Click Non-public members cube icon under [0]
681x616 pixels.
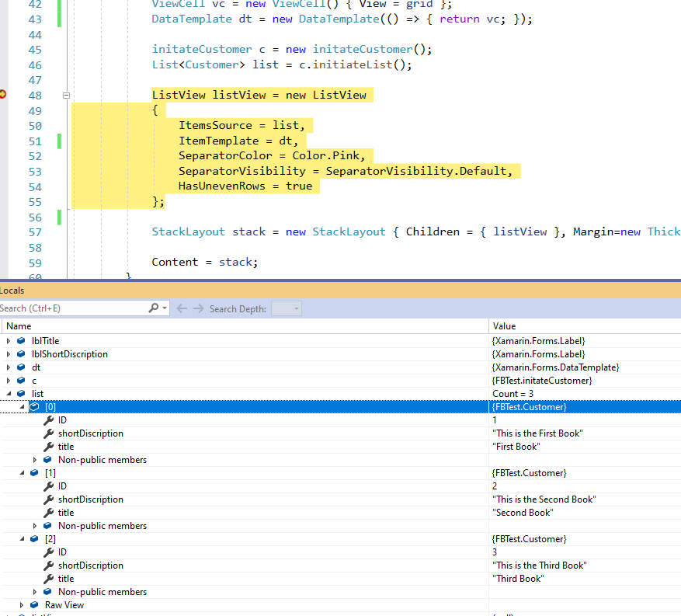pyautogui.click(x=47, y=460)
